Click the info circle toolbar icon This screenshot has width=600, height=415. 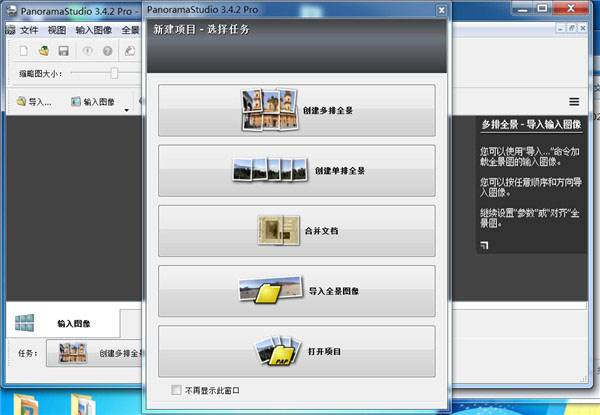tap(88, 51)
